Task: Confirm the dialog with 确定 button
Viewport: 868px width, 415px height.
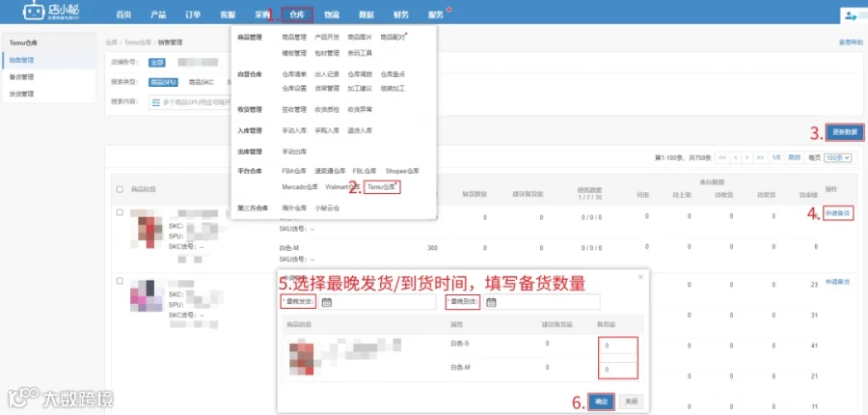Action: click(601, 401)
